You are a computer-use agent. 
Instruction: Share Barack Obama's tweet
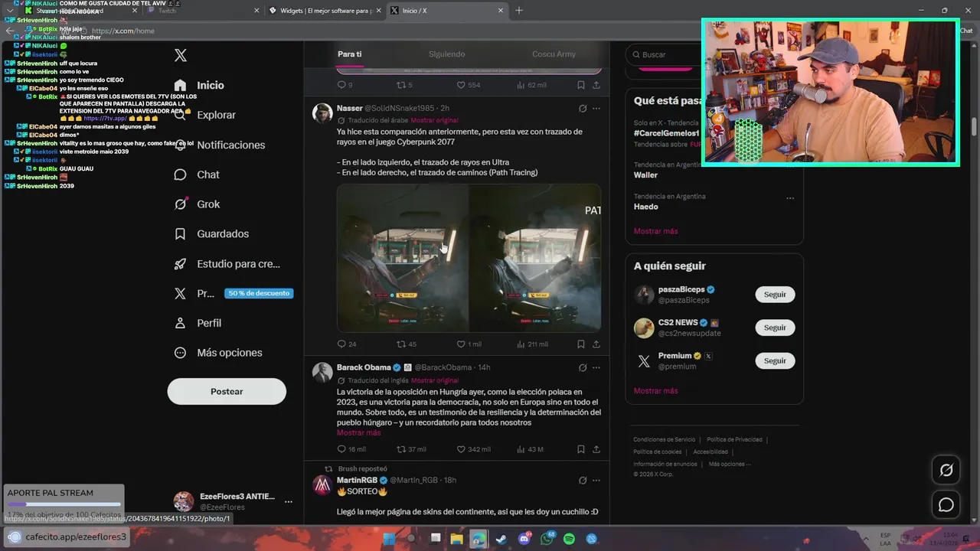coord(596,449)
